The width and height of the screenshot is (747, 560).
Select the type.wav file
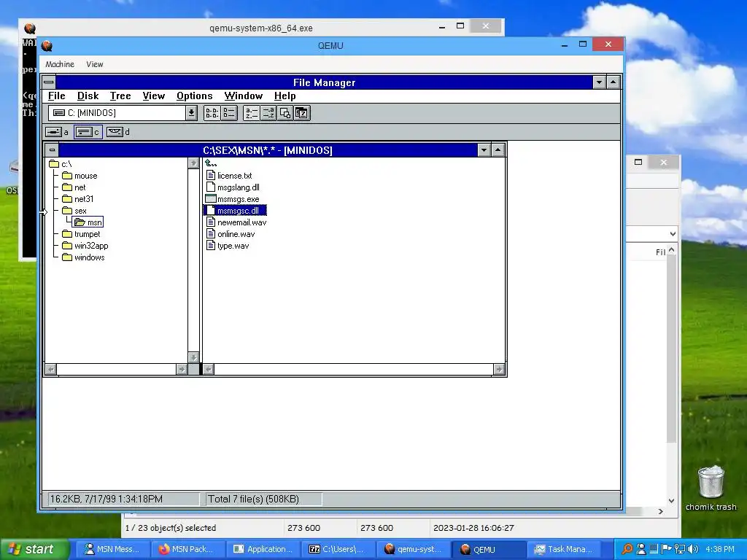click(228, 246)
